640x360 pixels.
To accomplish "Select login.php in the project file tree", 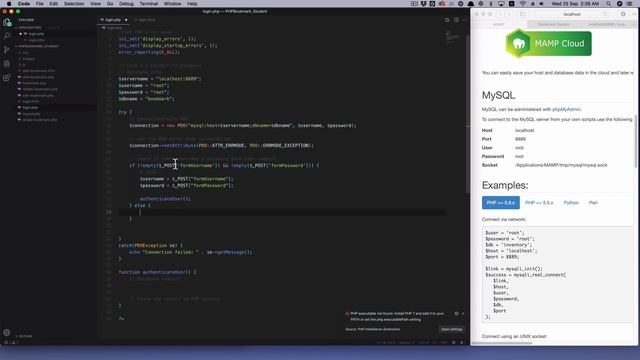I will pyautogui.click(x=30, y=108).
